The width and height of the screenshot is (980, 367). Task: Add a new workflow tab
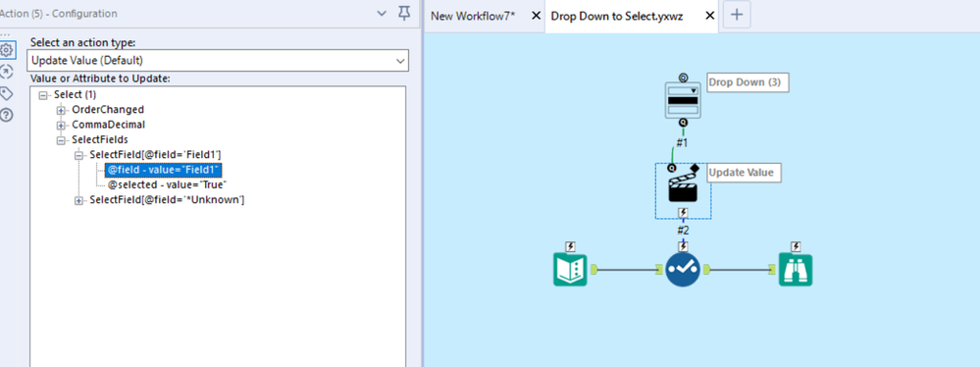[x=737, y=16]
